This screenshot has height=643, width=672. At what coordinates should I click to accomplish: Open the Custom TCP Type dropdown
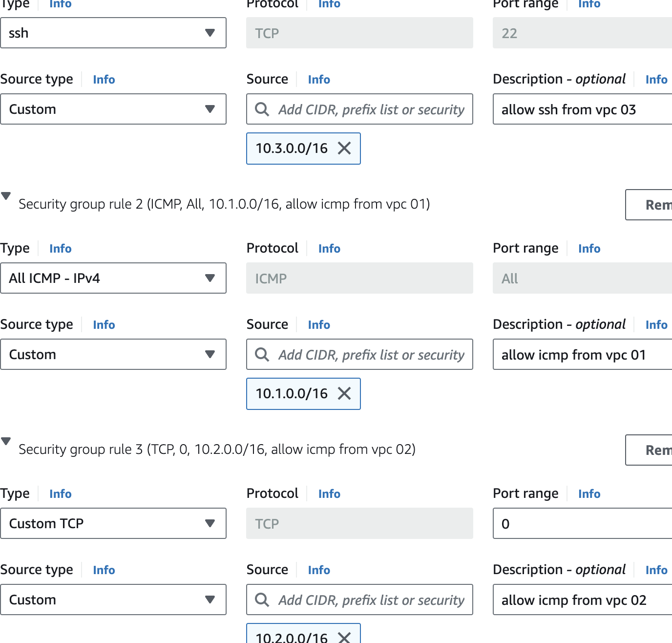113,523
